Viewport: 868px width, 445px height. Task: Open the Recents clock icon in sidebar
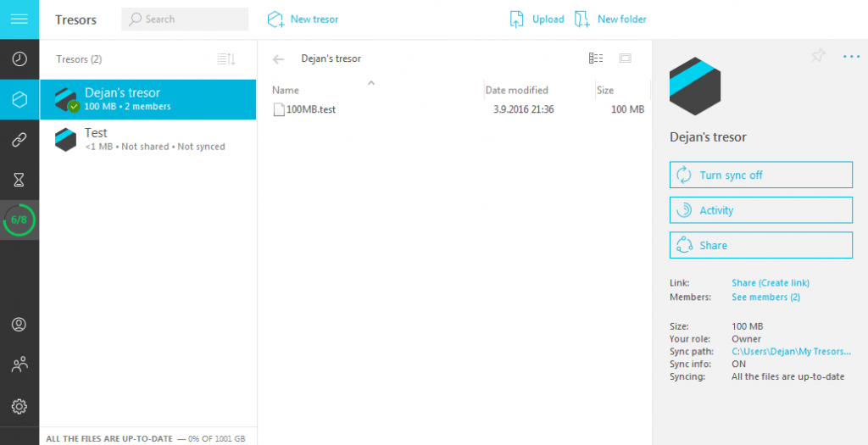click(19, 58)
